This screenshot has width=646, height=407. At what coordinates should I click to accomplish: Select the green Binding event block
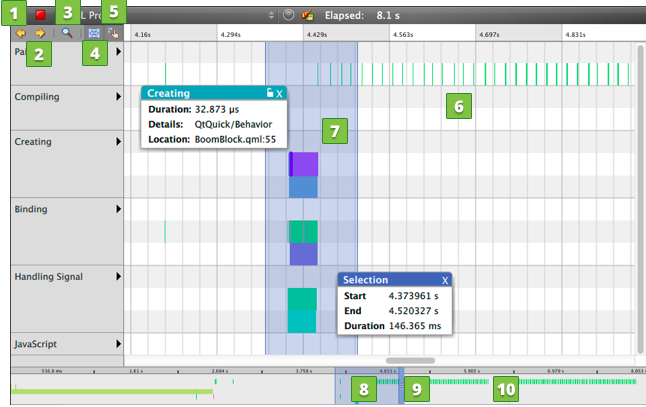pos(303,232)
